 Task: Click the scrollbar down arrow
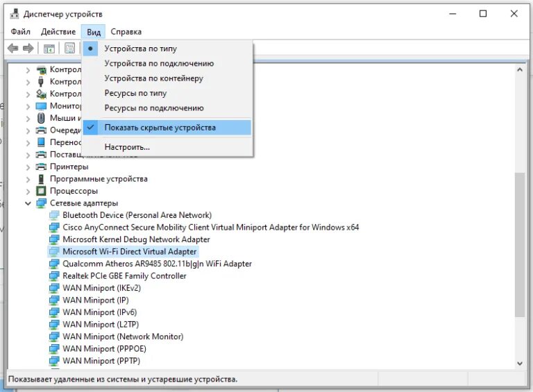point(519,363)
